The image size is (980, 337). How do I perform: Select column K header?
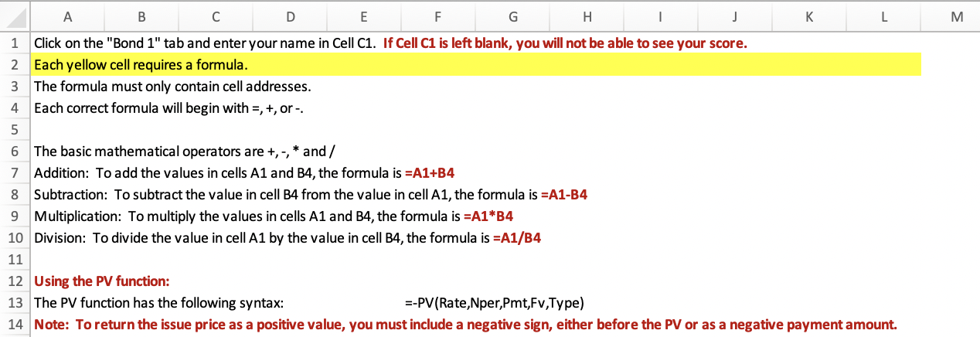pyautogui.click(x=809, y=15)
